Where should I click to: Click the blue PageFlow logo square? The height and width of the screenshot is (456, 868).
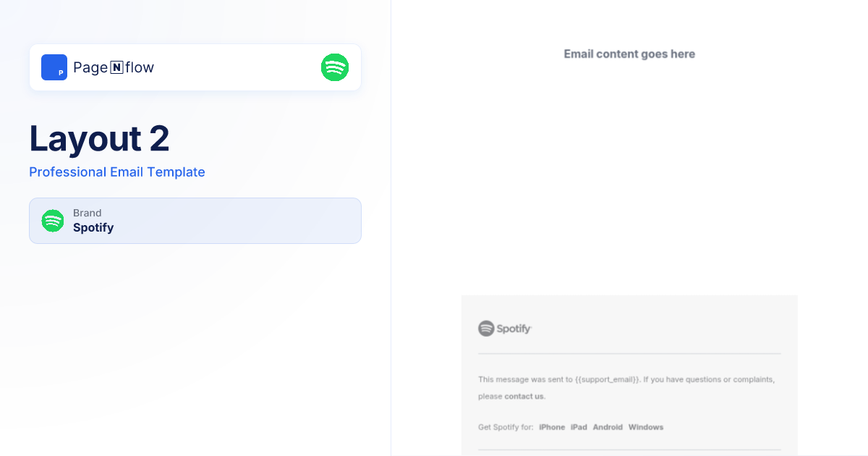tap(54, 67)
